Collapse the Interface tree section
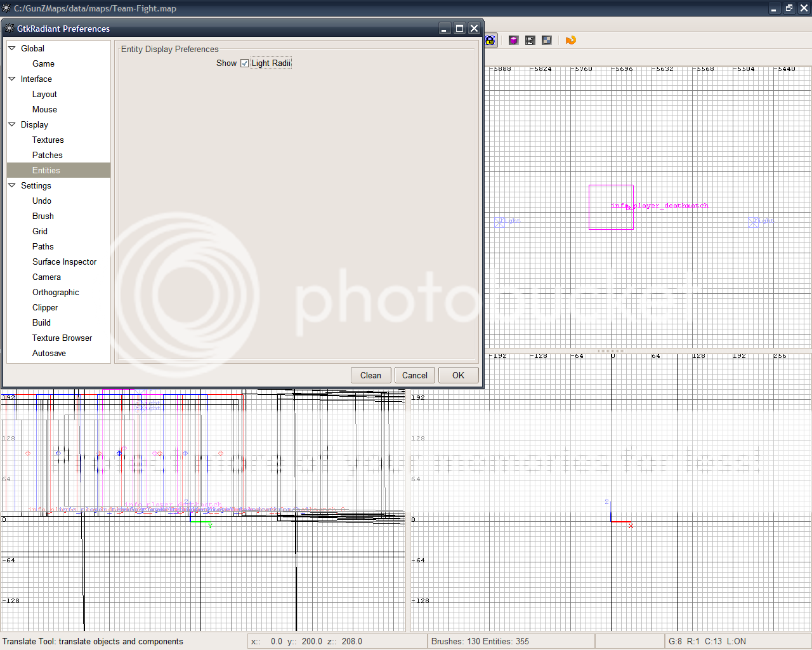Viewport: 812px width, 650px height. pos(12,79)
